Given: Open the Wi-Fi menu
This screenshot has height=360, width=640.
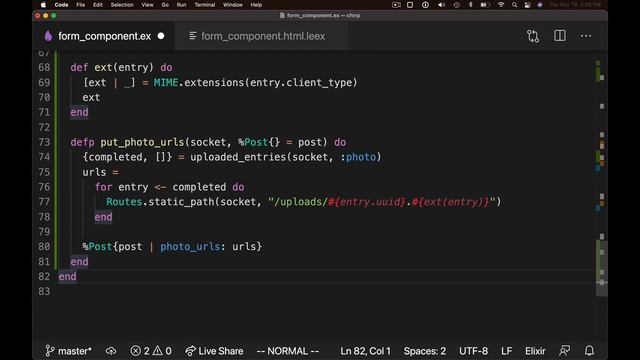Looking at the screenshot, I should (x=501, y=5).
